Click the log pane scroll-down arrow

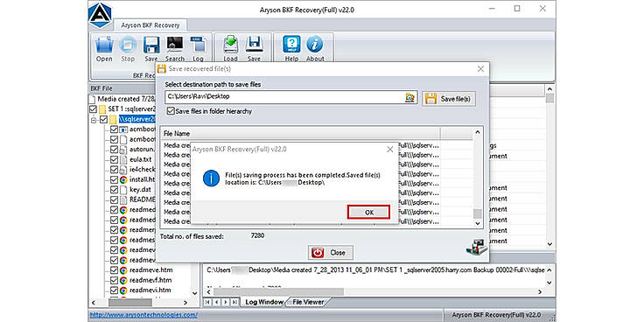550,283
